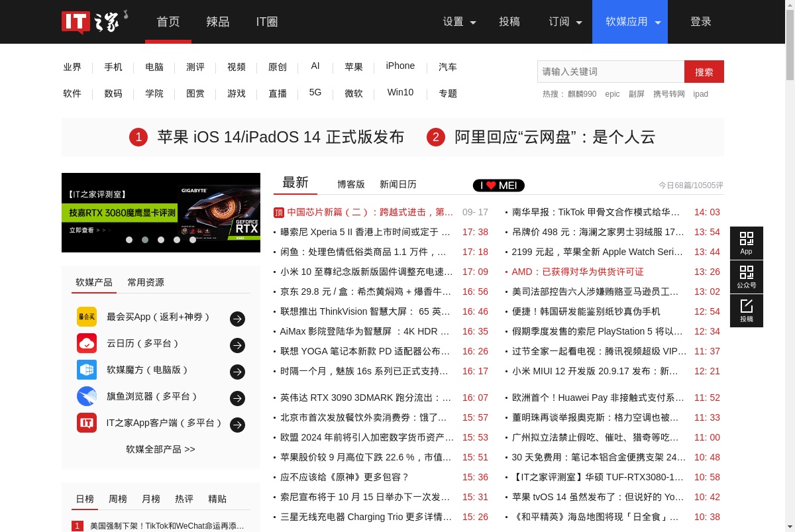
Task: Select third carousel dot on banner
Action: 161,240
